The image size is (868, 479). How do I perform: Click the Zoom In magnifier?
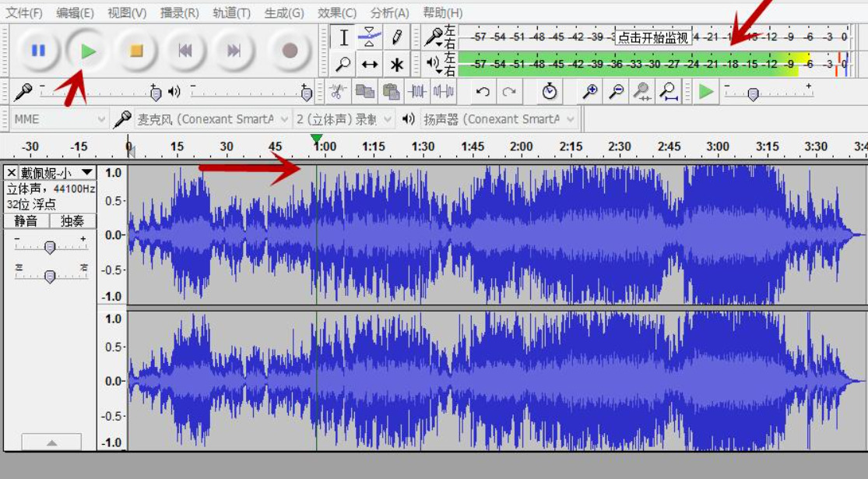(x=590, y=92)
